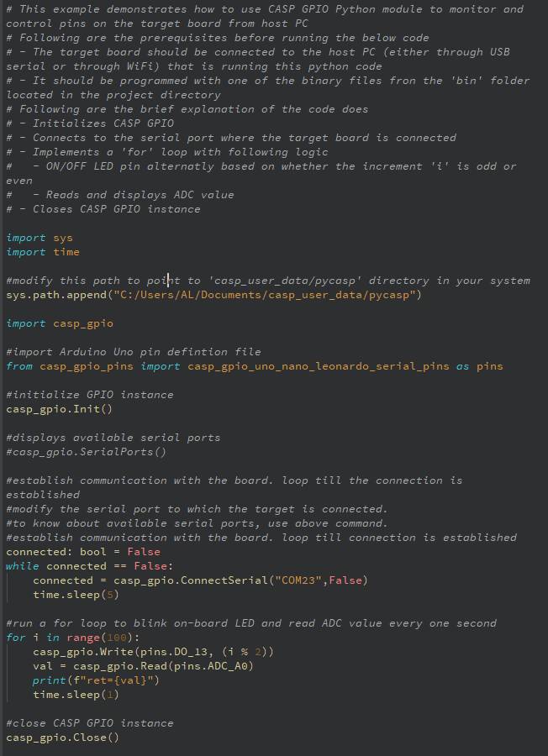
Task: Click the time.sleep(5) call
Action: tap(76, 595)
